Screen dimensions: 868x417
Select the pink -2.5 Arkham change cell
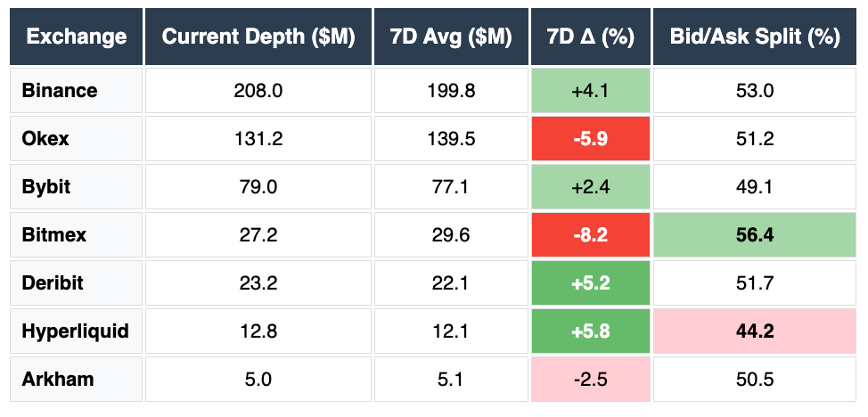(592, 380)
